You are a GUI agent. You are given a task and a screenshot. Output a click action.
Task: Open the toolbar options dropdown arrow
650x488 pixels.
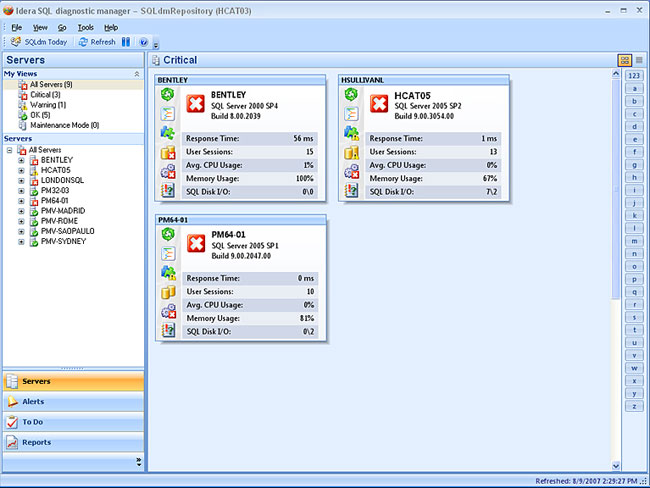[x=156, y=45]
